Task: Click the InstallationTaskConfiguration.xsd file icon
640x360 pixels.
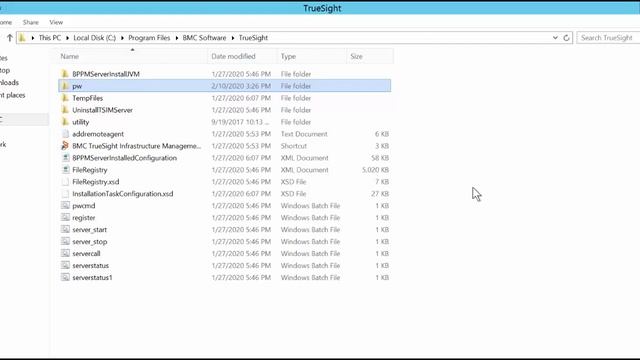Action: (65, 193)
